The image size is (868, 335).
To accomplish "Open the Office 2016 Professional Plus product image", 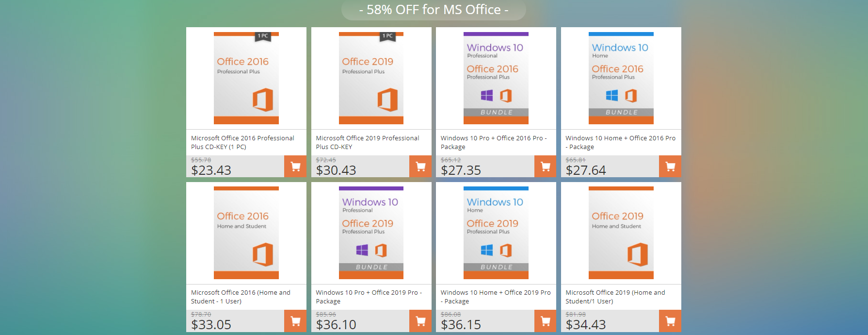I will pos(246,78).
